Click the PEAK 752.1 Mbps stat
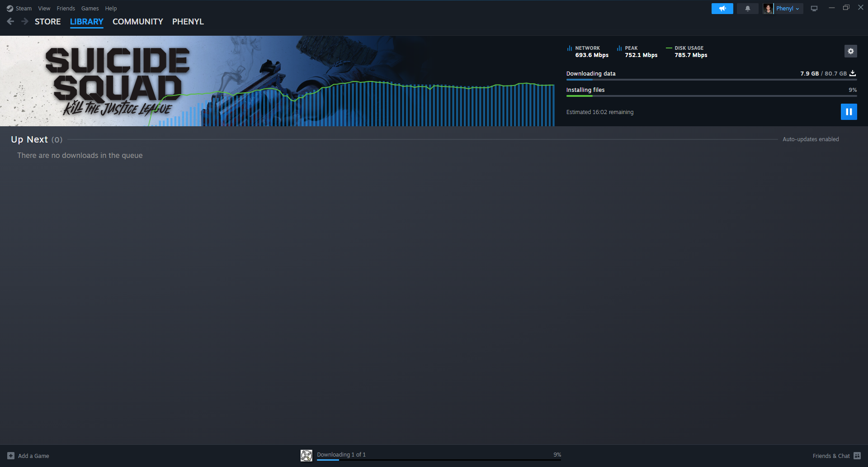The width and height of the screenshot is (868, 467). pyautogui.click(x=637, y=52)
